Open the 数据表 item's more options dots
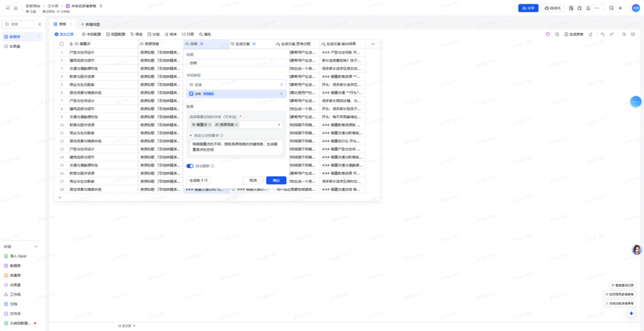The height and width of the screenshot is (331, 644). [39, 37]
